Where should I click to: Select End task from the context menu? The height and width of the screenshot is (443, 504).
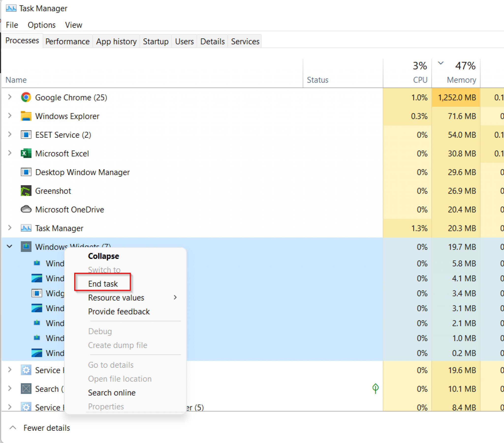pos(103,284)
